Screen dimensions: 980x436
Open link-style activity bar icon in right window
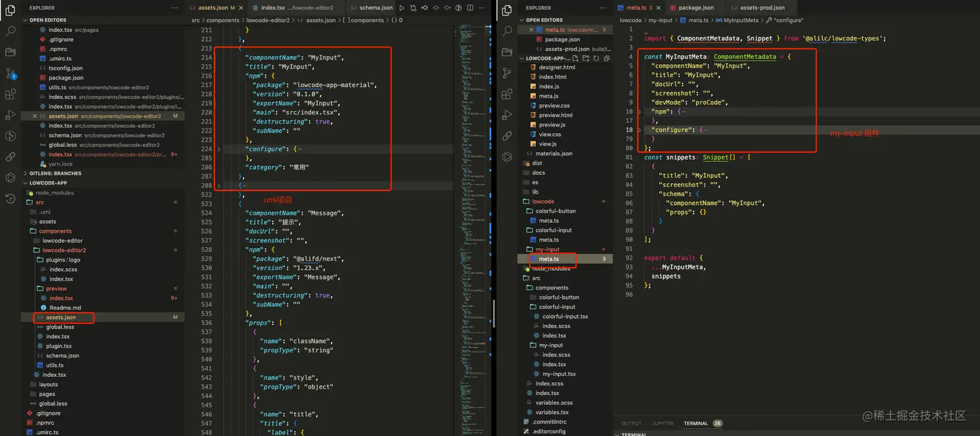507,136
